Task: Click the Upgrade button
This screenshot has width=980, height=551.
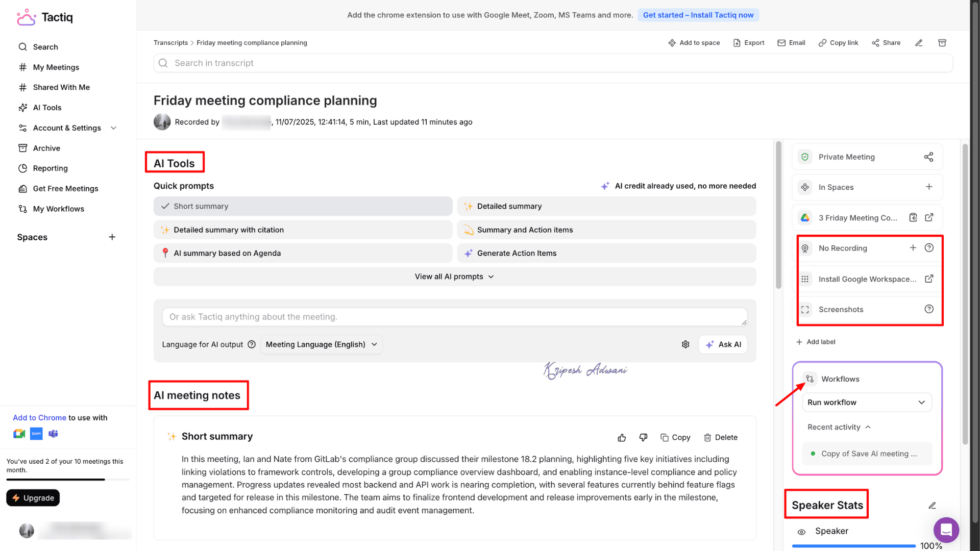Action: tap(33, 498)
